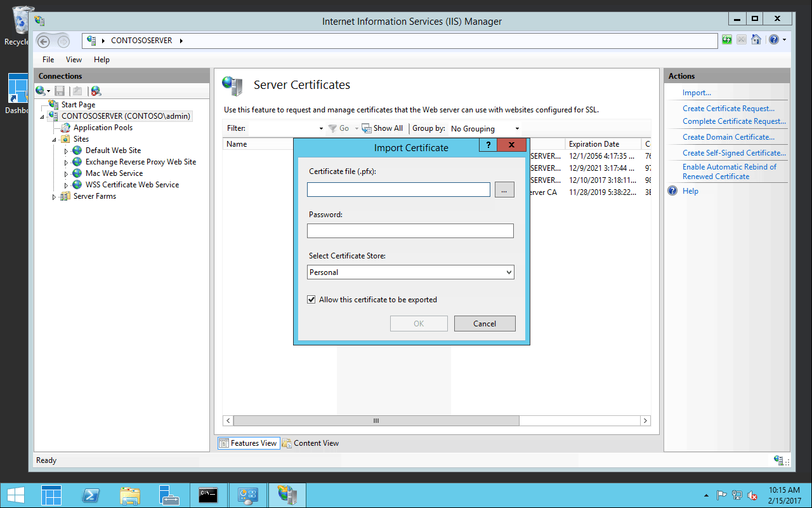This screenshot has height=508, width=812.
Task: Click Cancel in Import Certificate dialog
Action: 485,324
